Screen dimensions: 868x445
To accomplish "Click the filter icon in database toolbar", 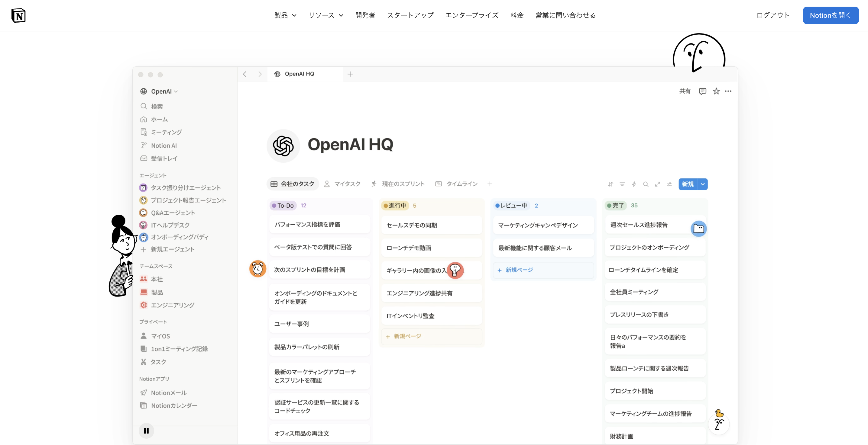I will [622, 184].
